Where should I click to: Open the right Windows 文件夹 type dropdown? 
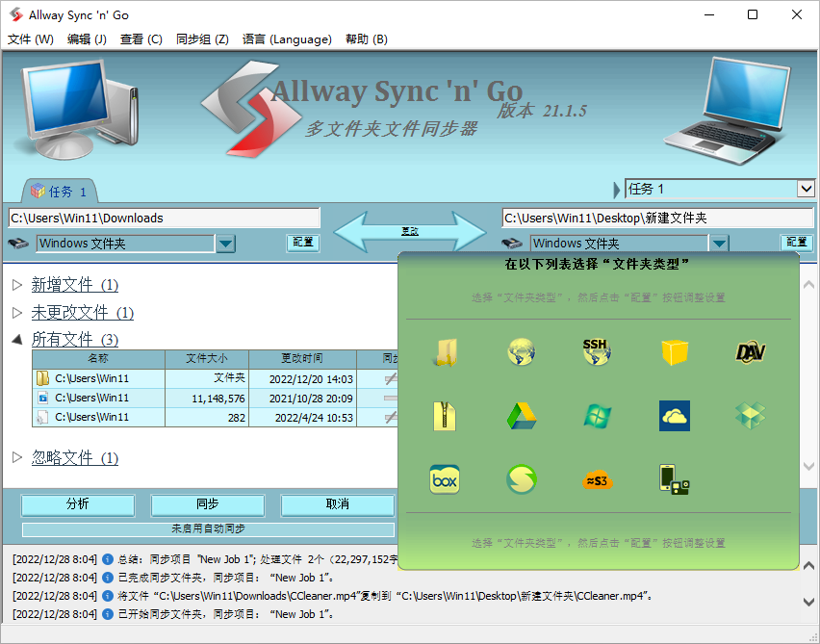[x=719, y=244]
